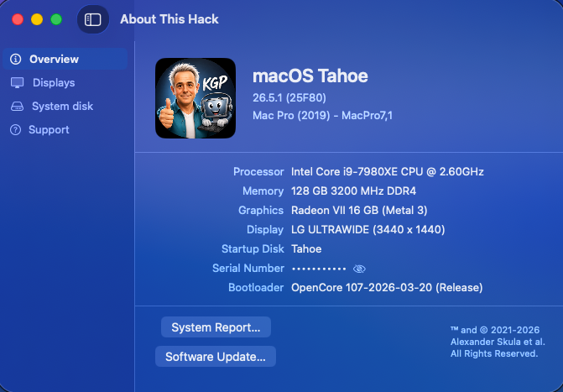Click the 128 GB 3200 MHz DDR4 value
The image size is (563, 392).
coord(354,191)
